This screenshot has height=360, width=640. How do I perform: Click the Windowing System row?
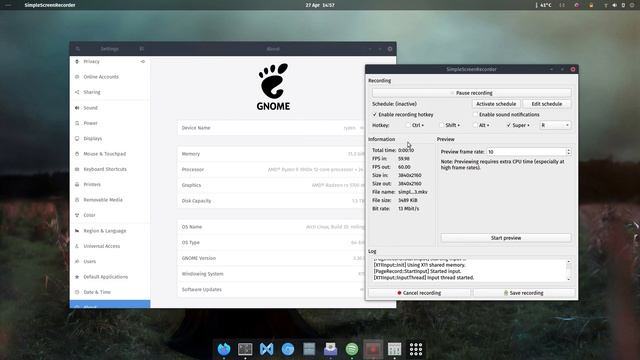pyautogui.click(x=271, y=274)
